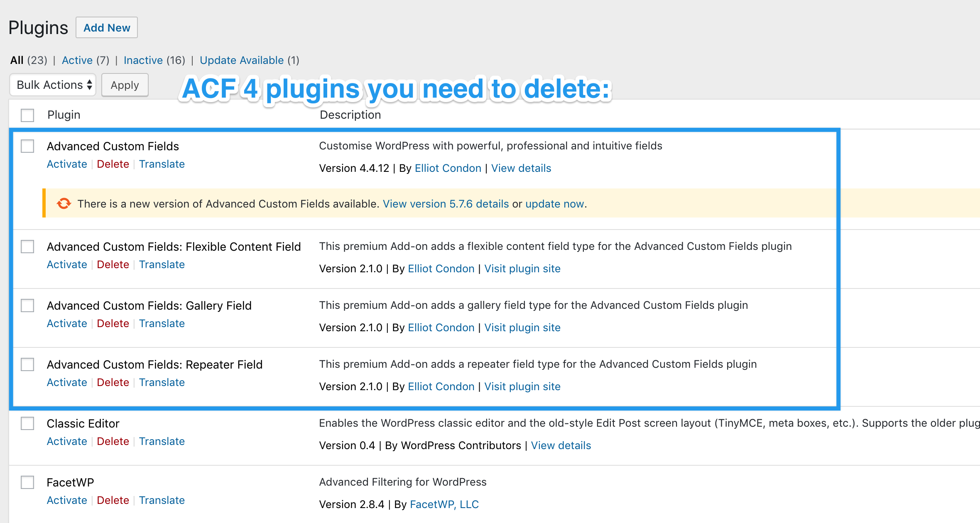This screenshot has height=523, width=980.
Task: Open Elliot Condon link in Gallery Field row
Action: (x=441, y=327)
